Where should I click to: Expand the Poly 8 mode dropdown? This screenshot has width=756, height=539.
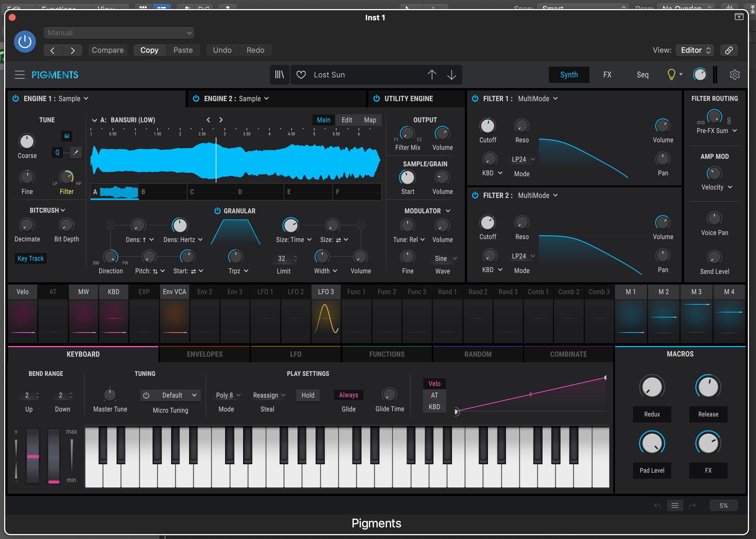point(228,395)
